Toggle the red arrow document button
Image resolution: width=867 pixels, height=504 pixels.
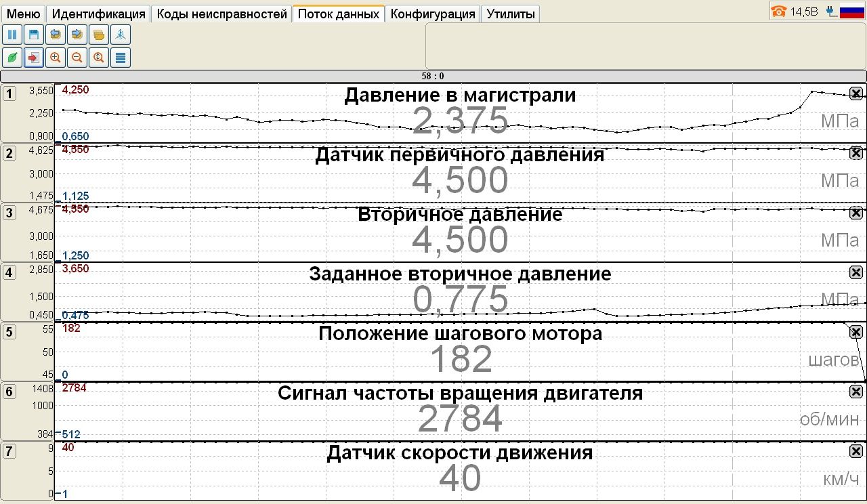click(x=34, y=58)
